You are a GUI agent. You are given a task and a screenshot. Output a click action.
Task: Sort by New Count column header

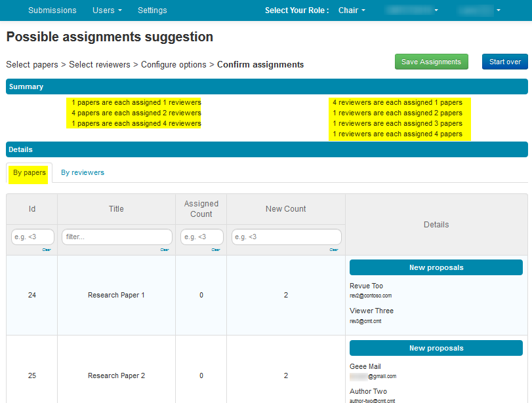tap(285, 209)
